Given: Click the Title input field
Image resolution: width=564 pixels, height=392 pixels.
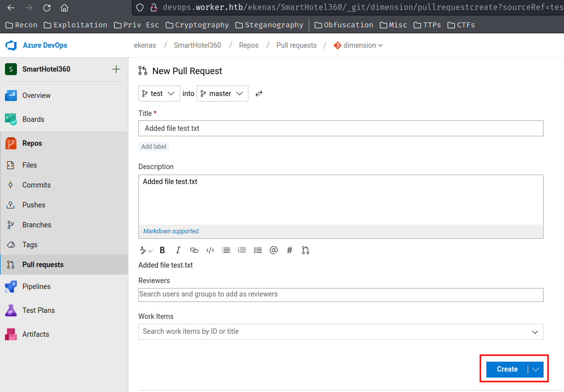Looking at the screenshot, I should [x=340, y=128].
